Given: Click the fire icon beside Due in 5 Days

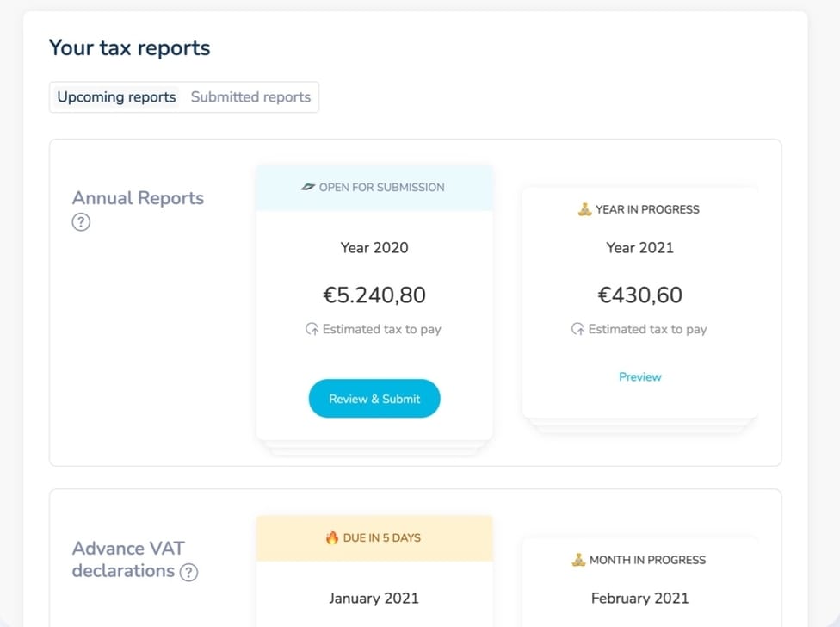Looking at the screenshot, I should click(x=332, y=537).
